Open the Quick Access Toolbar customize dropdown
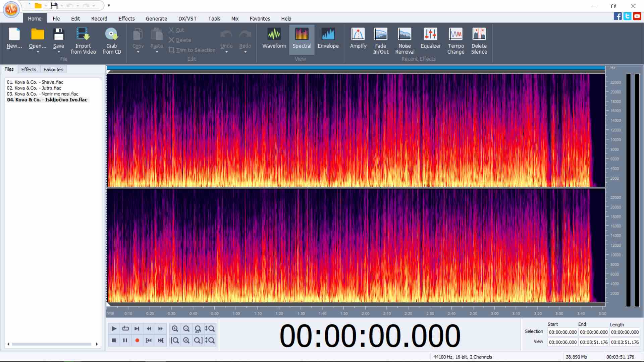The height and width of the screenshot is (362, 644). click(109, 5)
